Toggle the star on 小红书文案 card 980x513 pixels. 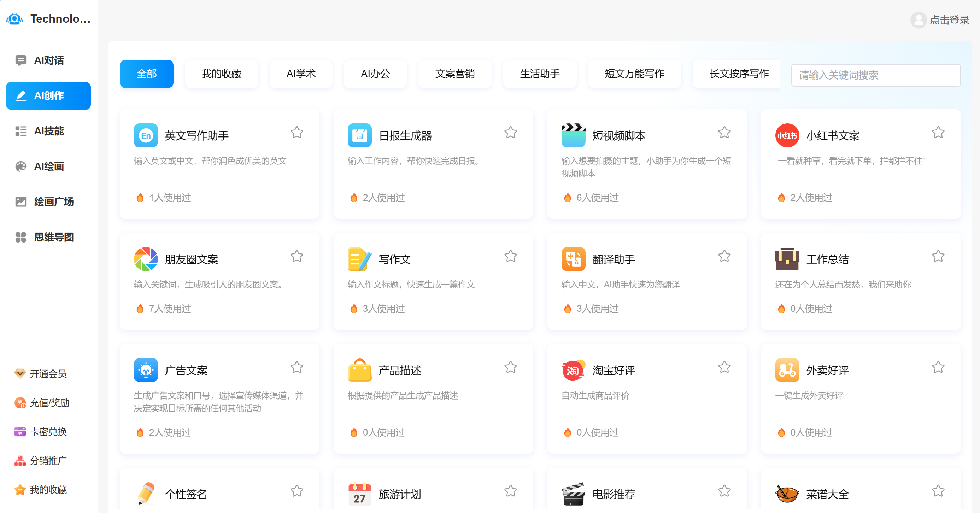coord(938,133)
